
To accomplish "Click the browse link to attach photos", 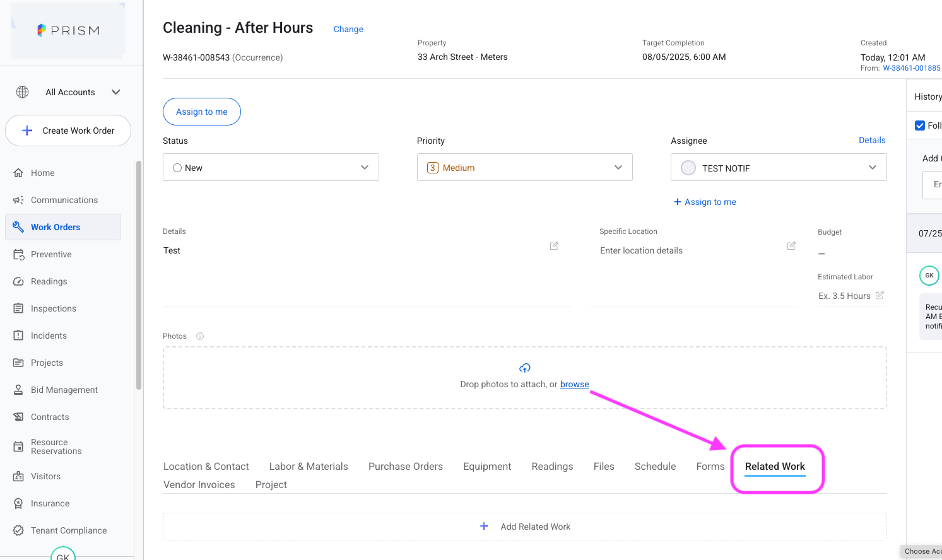I will click(574, 384).
